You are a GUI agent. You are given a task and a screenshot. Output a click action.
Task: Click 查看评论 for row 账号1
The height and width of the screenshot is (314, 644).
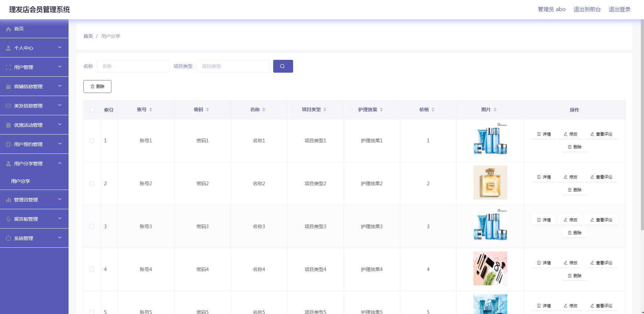tap(601, 134)
